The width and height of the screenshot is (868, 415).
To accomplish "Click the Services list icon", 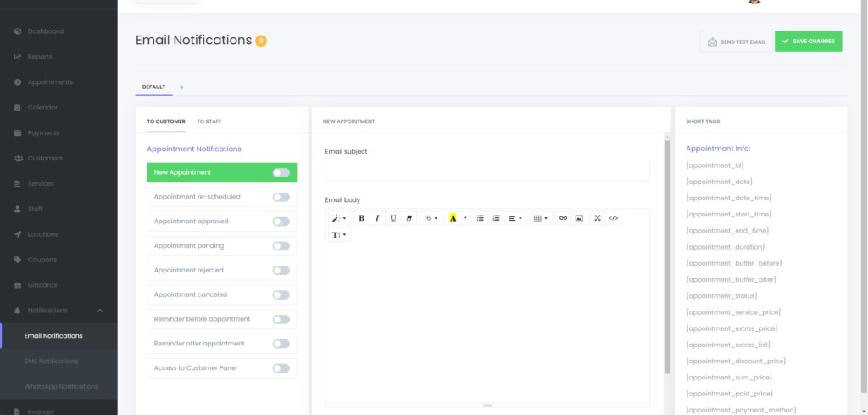I will point(18,183).
